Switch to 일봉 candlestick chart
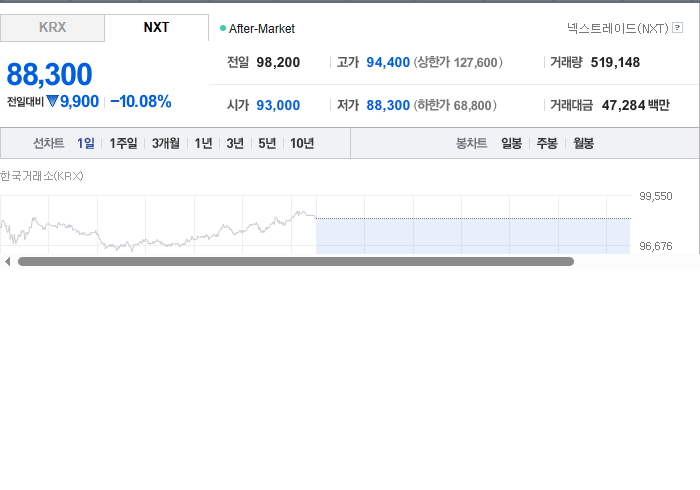This screenshot has height=490, width=700. [x=511, y=143]
